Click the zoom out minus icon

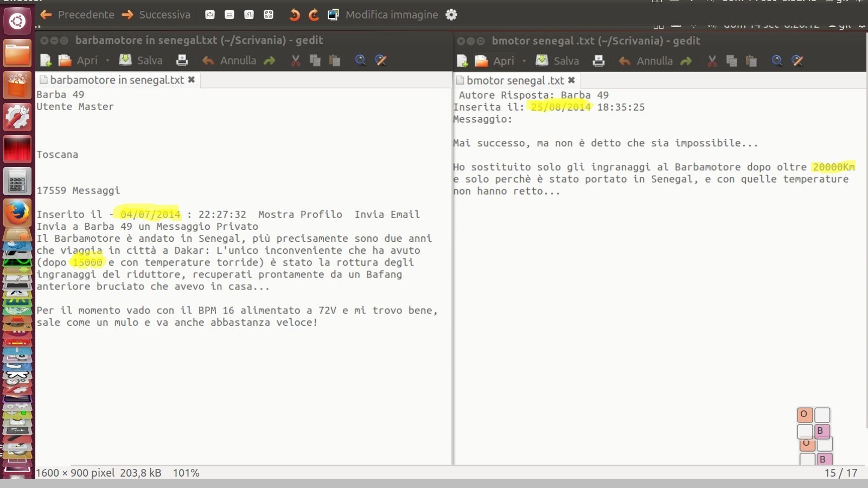pyautogui.click(x=229, y=15)
